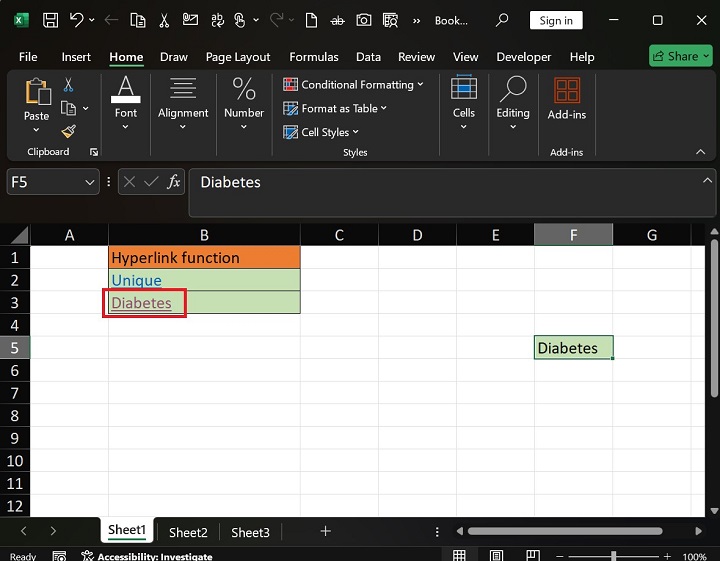Switch to Page Layout view in status bar
The image size is (720, 561).
coord(497,556)
